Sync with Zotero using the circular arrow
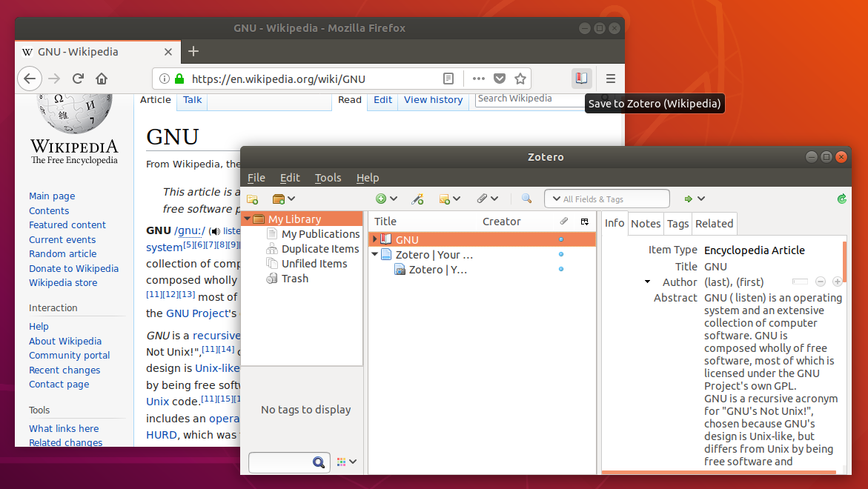 [x=841, y=199]
